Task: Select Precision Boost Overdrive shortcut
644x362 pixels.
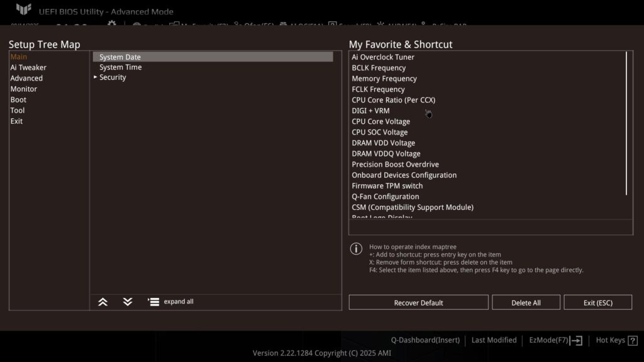Action: coord(395,164)
